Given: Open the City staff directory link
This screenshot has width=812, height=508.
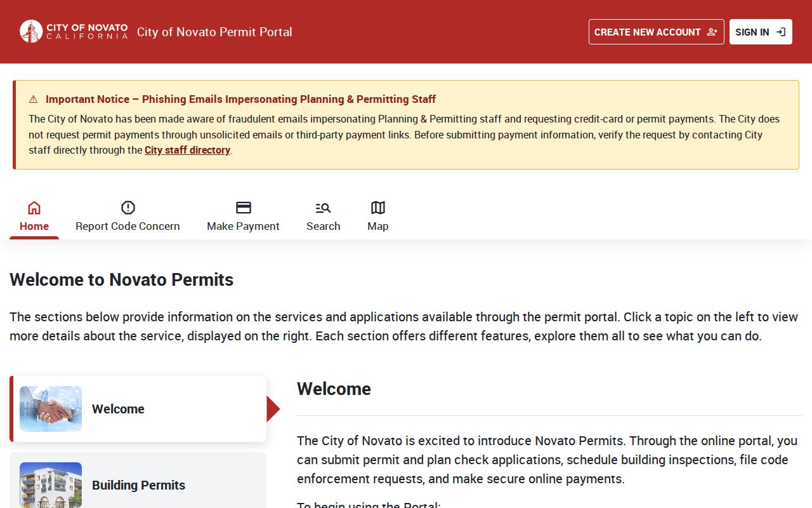Looking at the screenshot, I should pos(187,150).
